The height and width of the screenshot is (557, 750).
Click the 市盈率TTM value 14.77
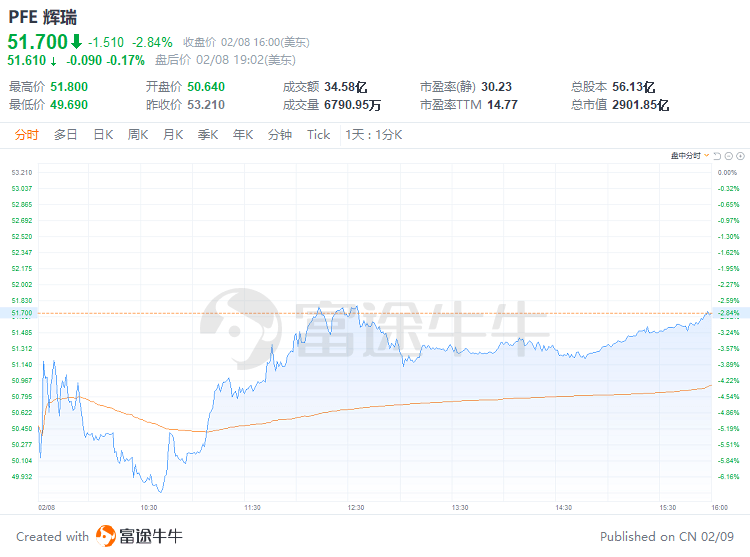coord(503,105)
